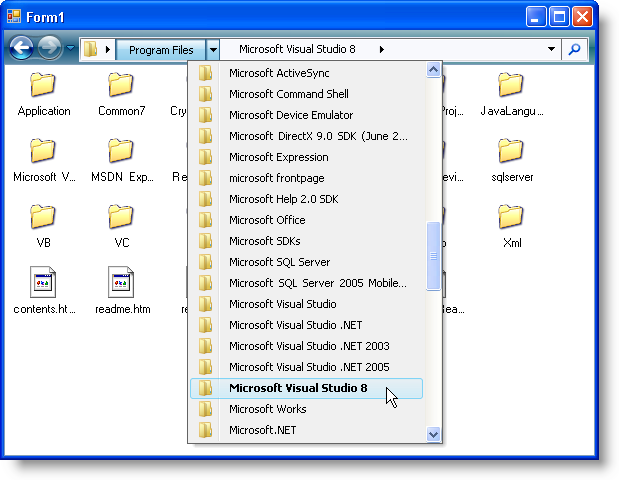The image size is (619, 480).
Task: Select Microsoft SQL Server list entry
Action: coord(279,262)
